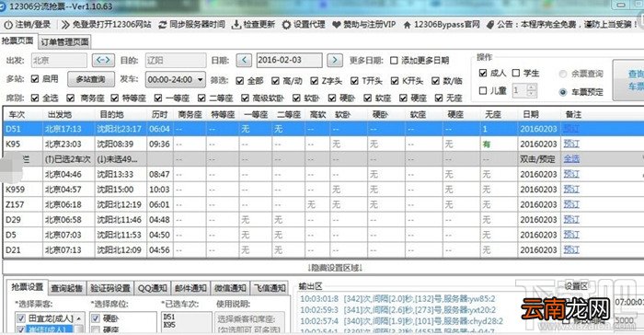Switch to QQ通知 tab
This screenshot has width=644, height=335.
point(153,289)
